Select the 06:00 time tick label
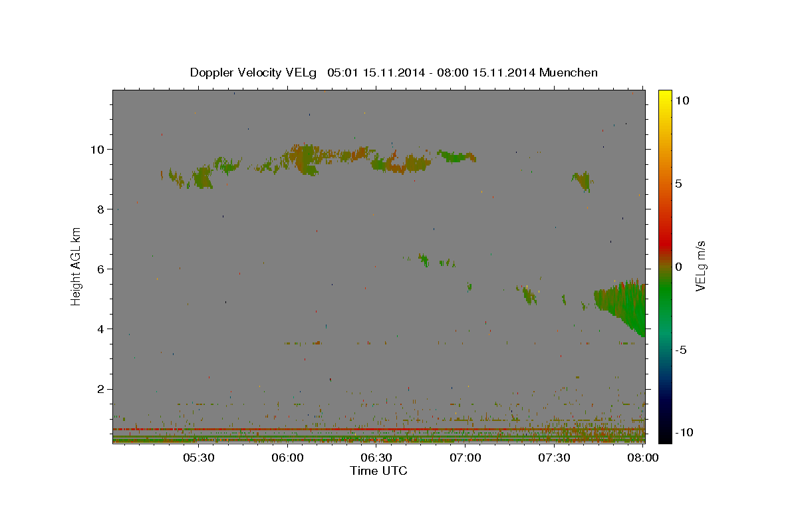The image size is (798, 532). [x=288, y=458]
